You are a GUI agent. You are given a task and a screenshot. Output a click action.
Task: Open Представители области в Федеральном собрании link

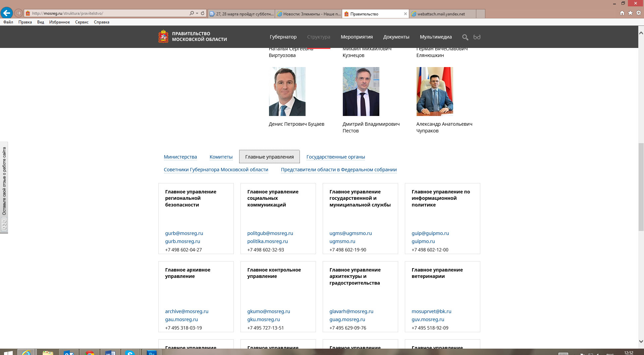339,170
